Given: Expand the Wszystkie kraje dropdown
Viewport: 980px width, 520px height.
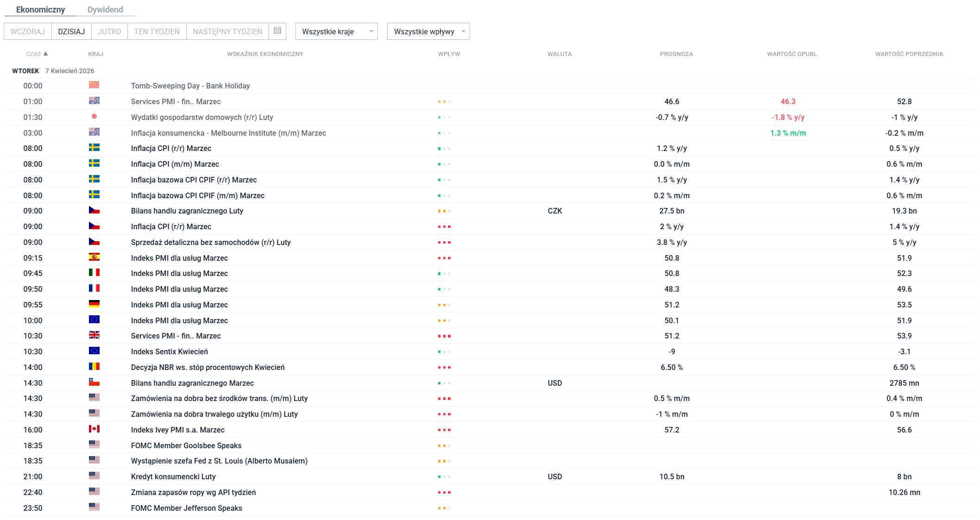Looking at the screenshot, I should (x=337, y=31).
